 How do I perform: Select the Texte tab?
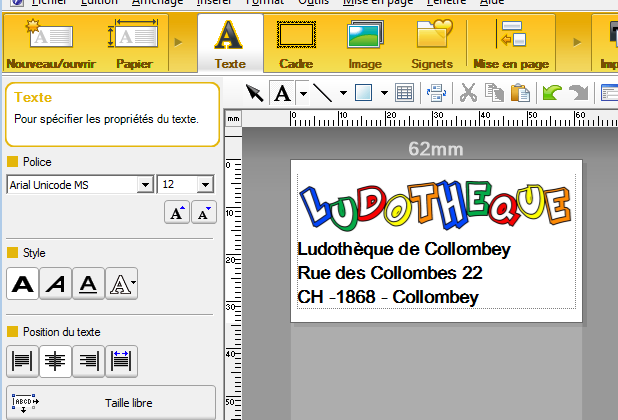[230, 43]
